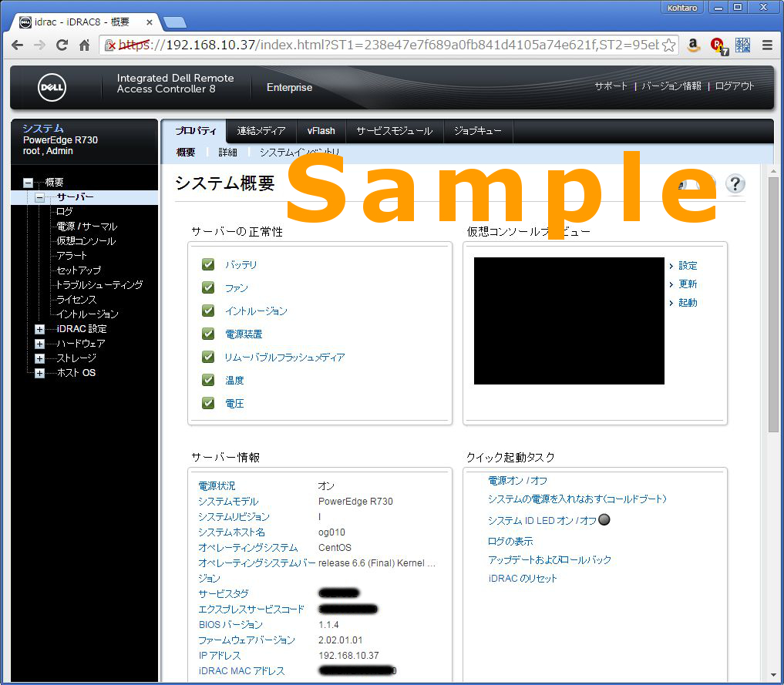Open the ログの表示 quick task
This screenshot has height=685, width=784.
click(x=510, y=541)
